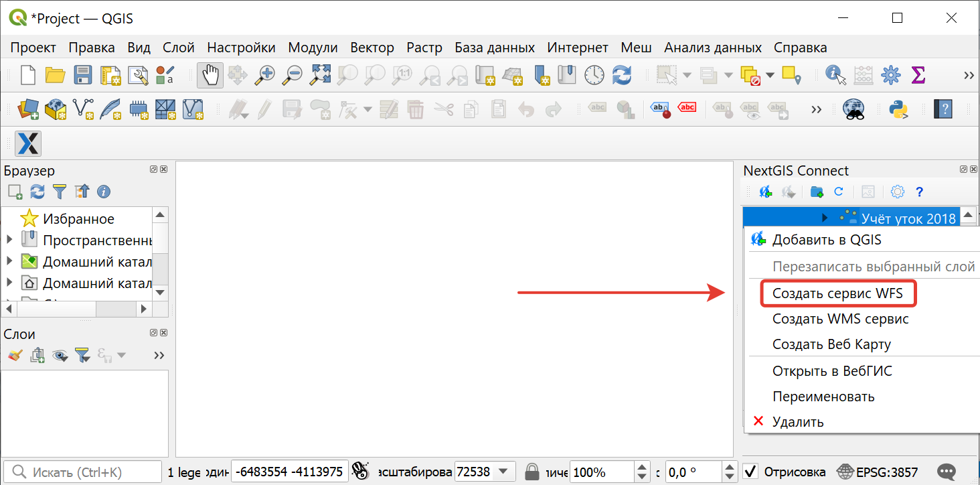This screenshot has height=485, width=980.
Task: Select the Identify Features tool
Action: pyautogui.click(x=835, y=74)
